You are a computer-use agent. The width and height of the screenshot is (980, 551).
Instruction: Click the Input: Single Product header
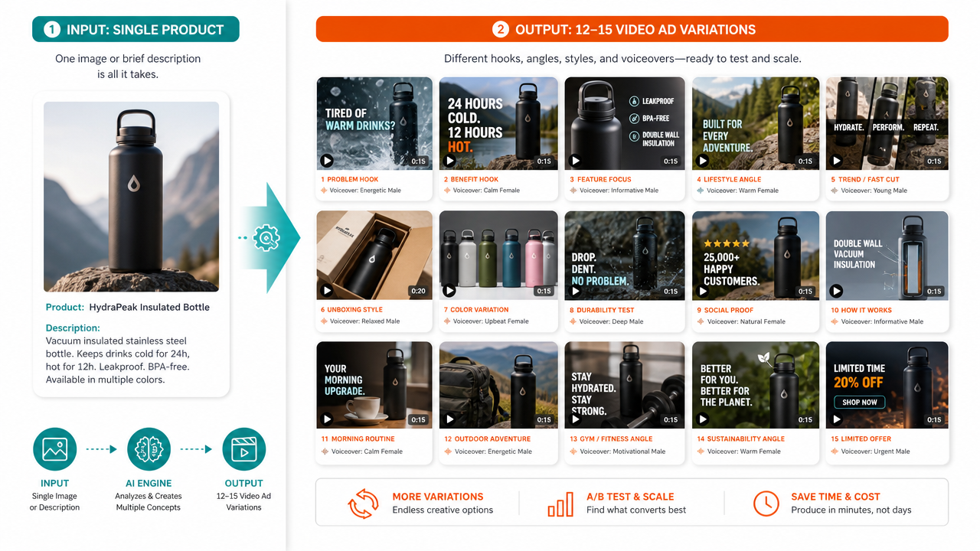[136, 30]
